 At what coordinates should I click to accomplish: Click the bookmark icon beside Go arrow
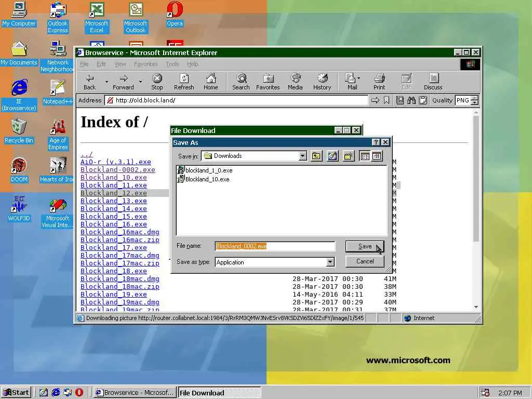pyautogui.click(x=387, y=100)
